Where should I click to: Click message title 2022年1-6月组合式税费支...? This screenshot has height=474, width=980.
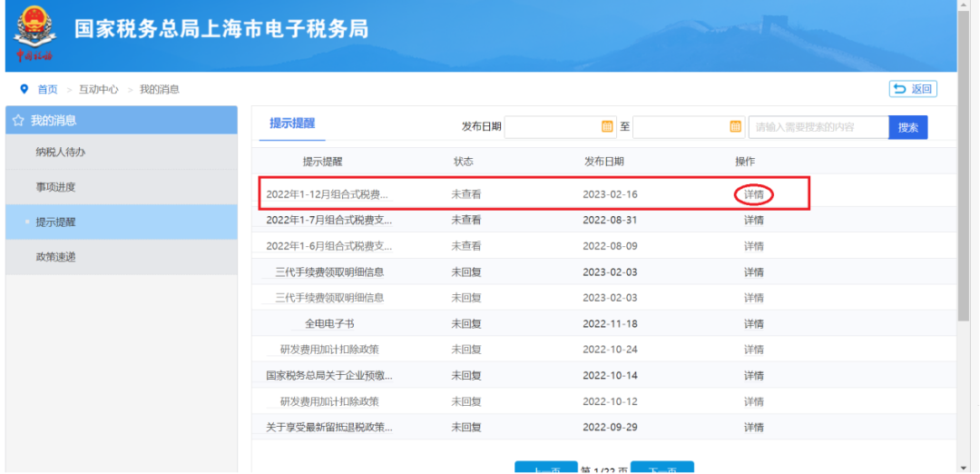(x=329, y=246)
